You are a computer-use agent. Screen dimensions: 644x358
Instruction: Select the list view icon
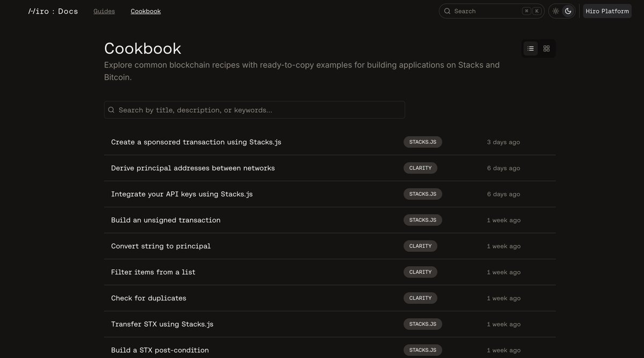[530, 48]
